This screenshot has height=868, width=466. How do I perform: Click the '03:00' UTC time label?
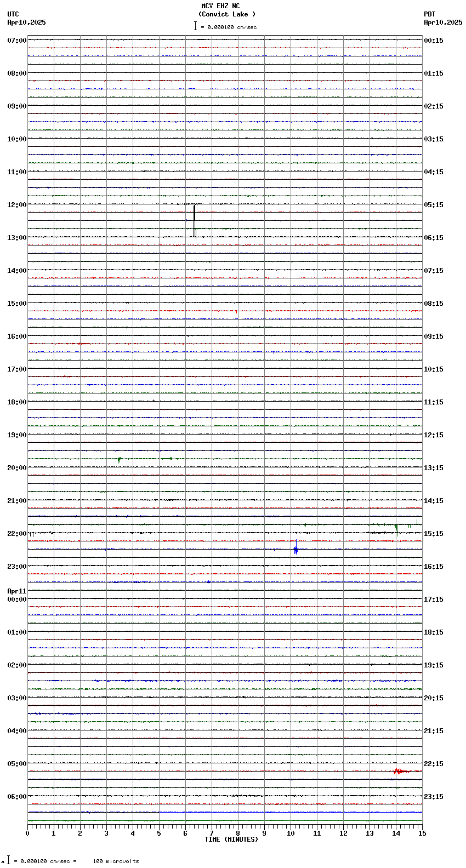click(17, 698)
